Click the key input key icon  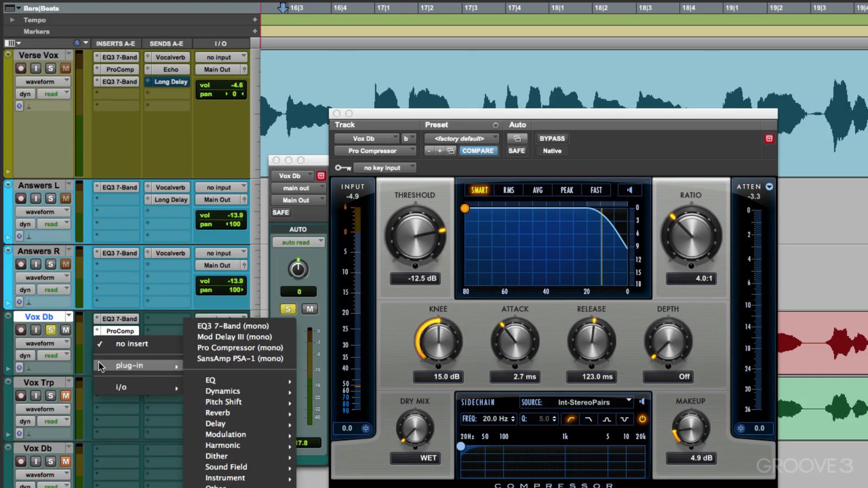[342, 168]
